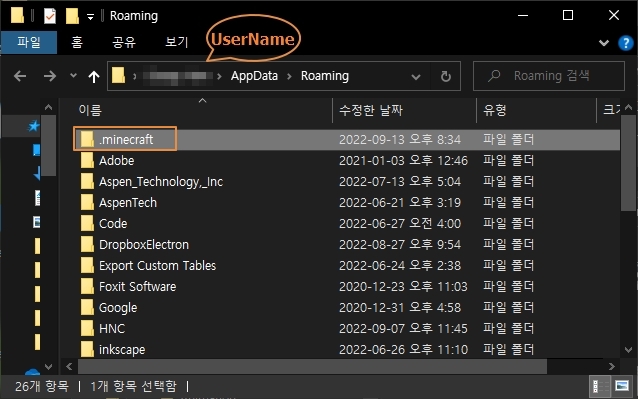Switch to the 공유 ribbon tab

point(124,42)
